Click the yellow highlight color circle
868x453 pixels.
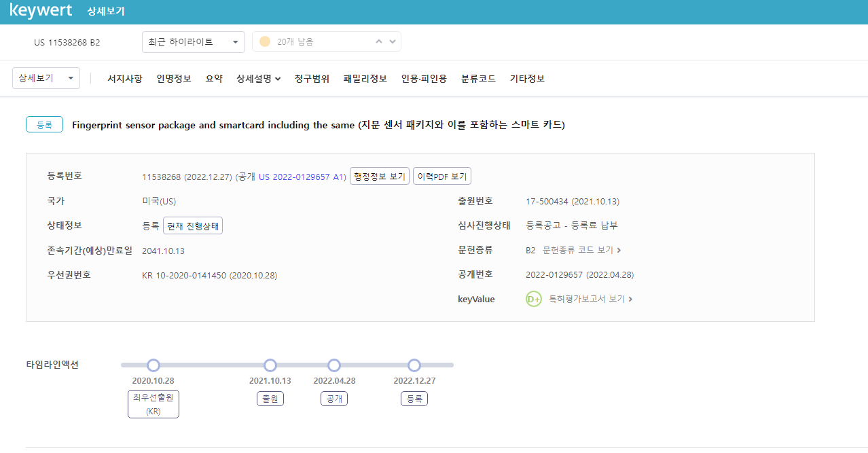coord(265,42)
